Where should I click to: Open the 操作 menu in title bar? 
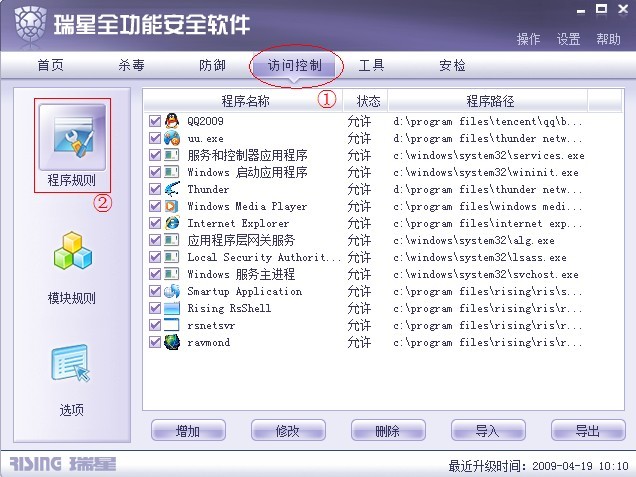[529, 39]
